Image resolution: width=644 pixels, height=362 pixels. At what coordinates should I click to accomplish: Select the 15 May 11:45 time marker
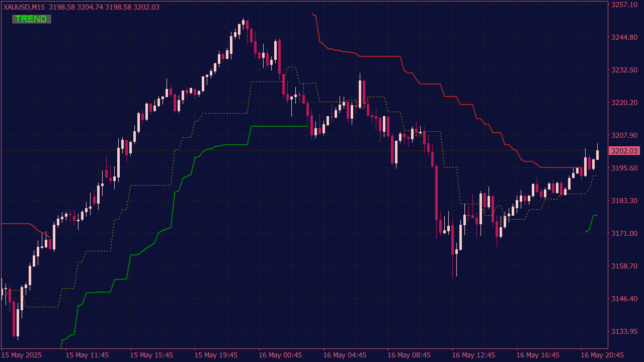[x=87, y=355]
